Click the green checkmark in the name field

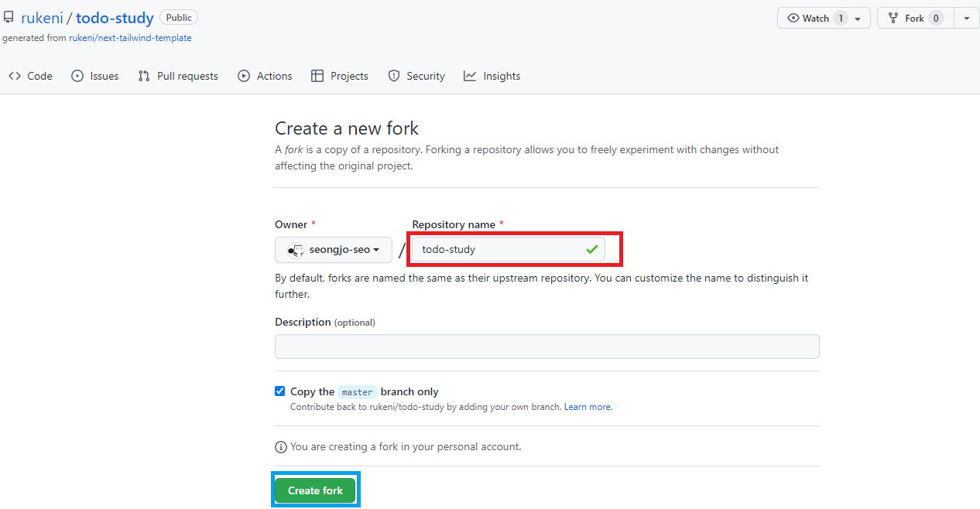click(x=592, y=249)
